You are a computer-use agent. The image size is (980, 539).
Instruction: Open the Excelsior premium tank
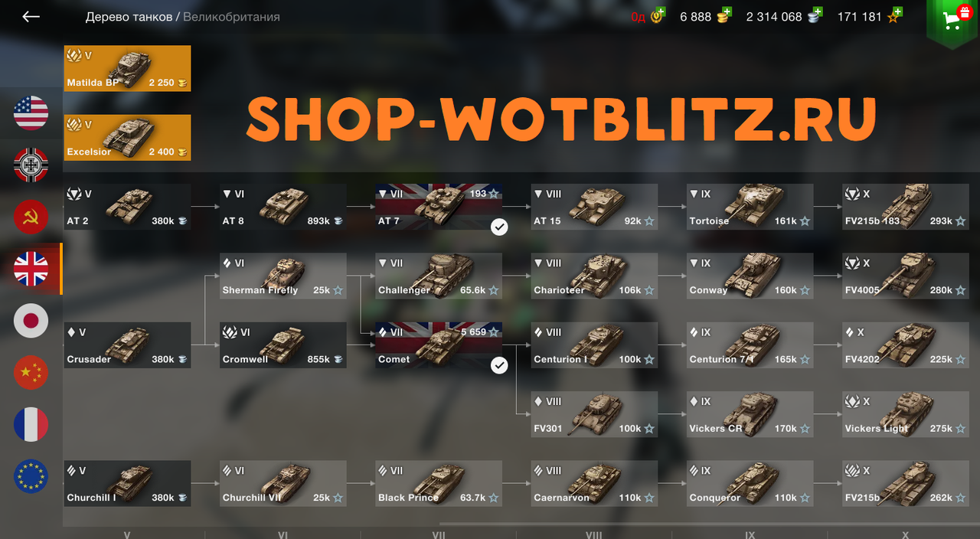pos(127,138)
